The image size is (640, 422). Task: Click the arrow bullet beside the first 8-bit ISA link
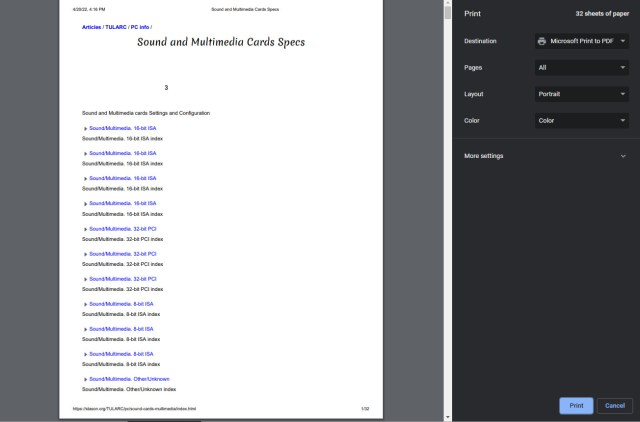point(86,304)
